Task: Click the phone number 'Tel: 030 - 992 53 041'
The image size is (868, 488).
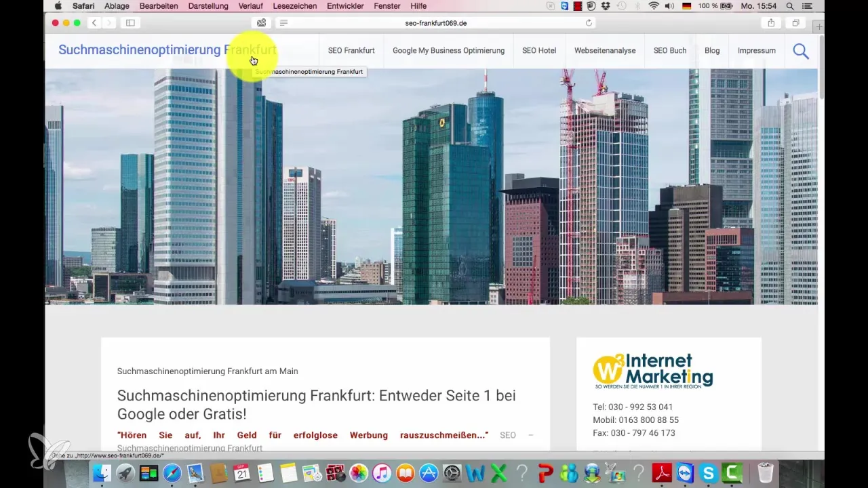Action: click(x=633, y=407)
